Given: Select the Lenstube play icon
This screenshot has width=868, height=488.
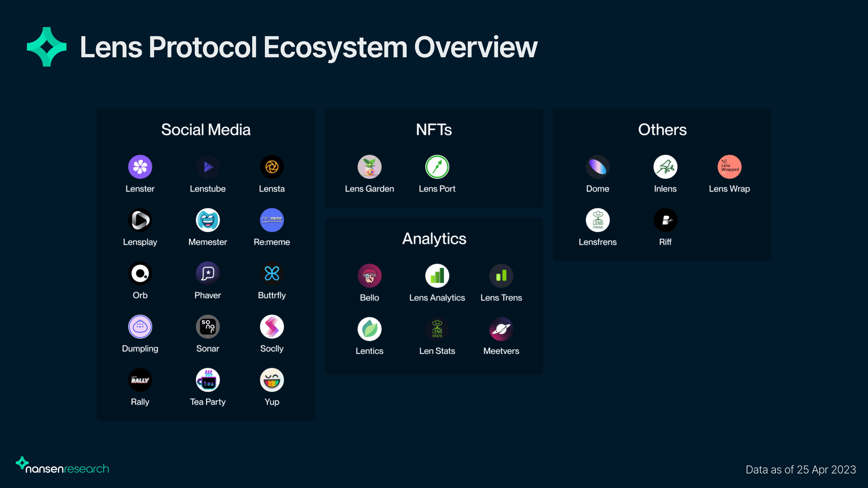Looking at the screenshot, I should tap(208, 167).
